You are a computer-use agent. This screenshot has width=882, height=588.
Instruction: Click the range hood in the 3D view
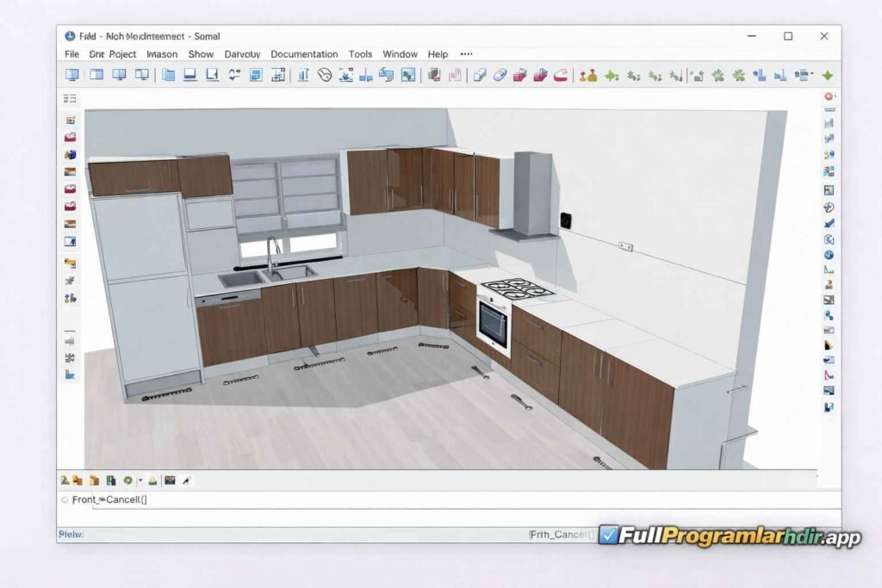[x=531, y=195]
